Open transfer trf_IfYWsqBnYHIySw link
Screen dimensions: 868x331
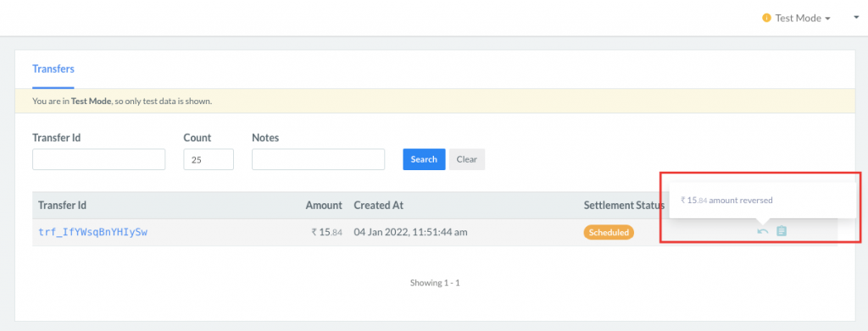tap(92, 232)
